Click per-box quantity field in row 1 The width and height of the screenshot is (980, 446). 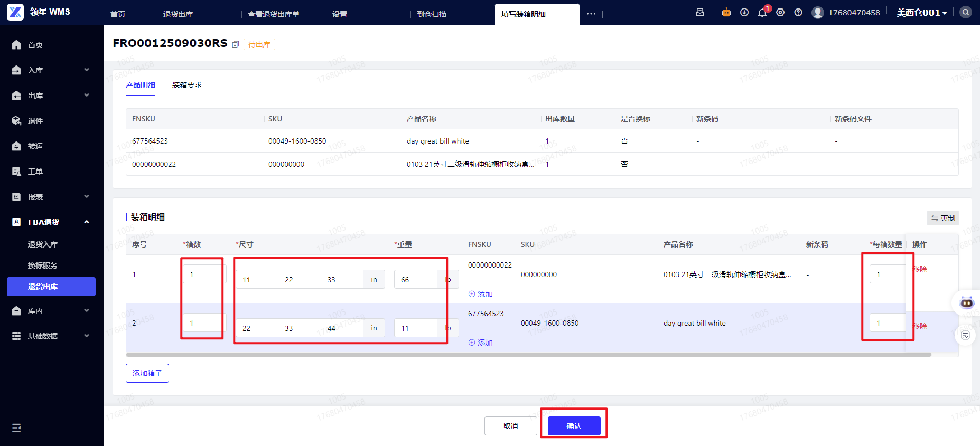point(888,274)
